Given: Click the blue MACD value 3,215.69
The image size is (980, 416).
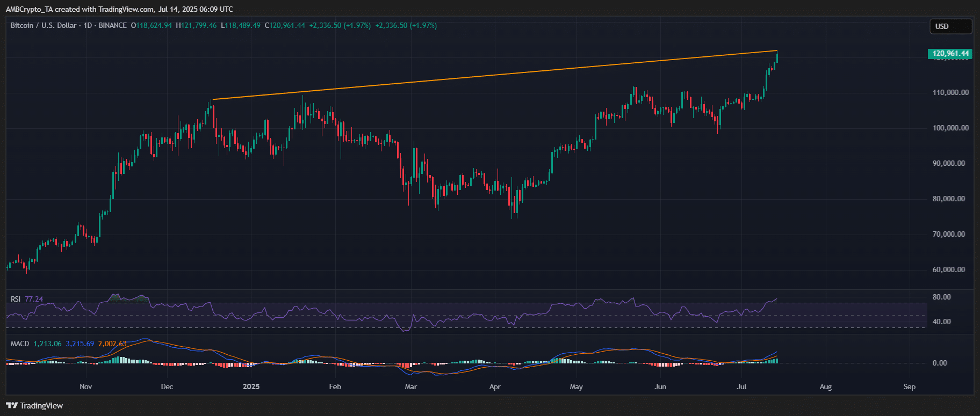Looking at the screenshot, I should (x=80, y=344).
